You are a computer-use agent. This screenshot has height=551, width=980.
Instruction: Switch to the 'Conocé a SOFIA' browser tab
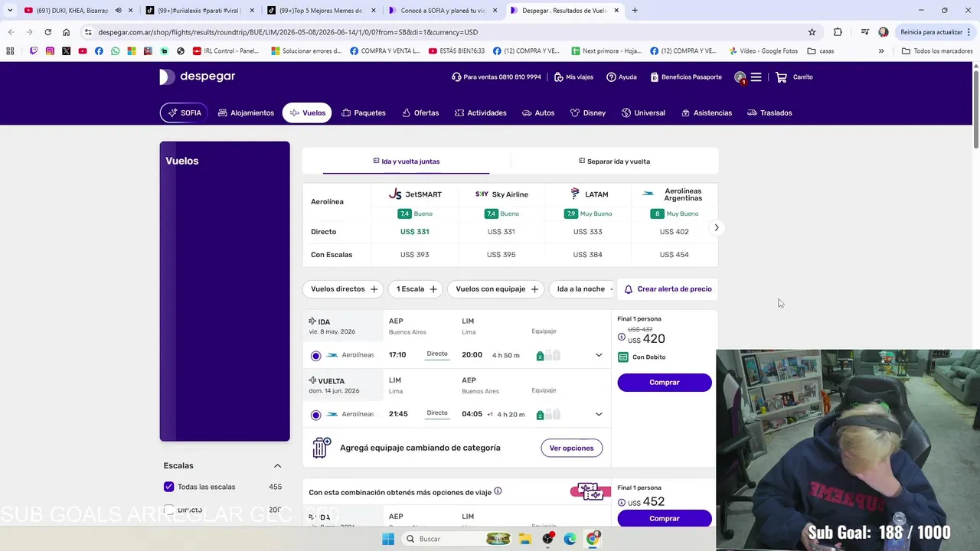click(443, 11)
